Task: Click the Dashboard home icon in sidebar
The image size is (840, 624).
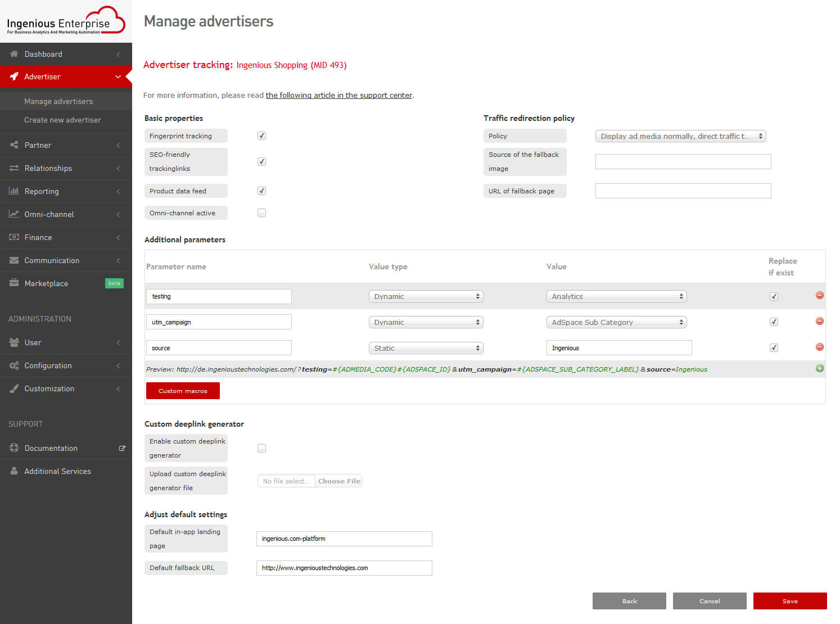Action: coord(14,54)
